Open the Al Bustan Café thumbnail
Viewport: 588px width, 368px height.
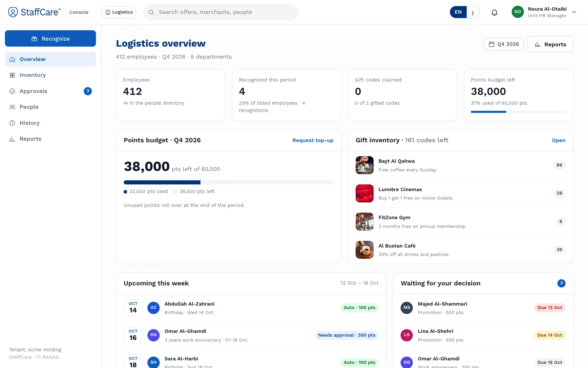click(x=365, y=250)
